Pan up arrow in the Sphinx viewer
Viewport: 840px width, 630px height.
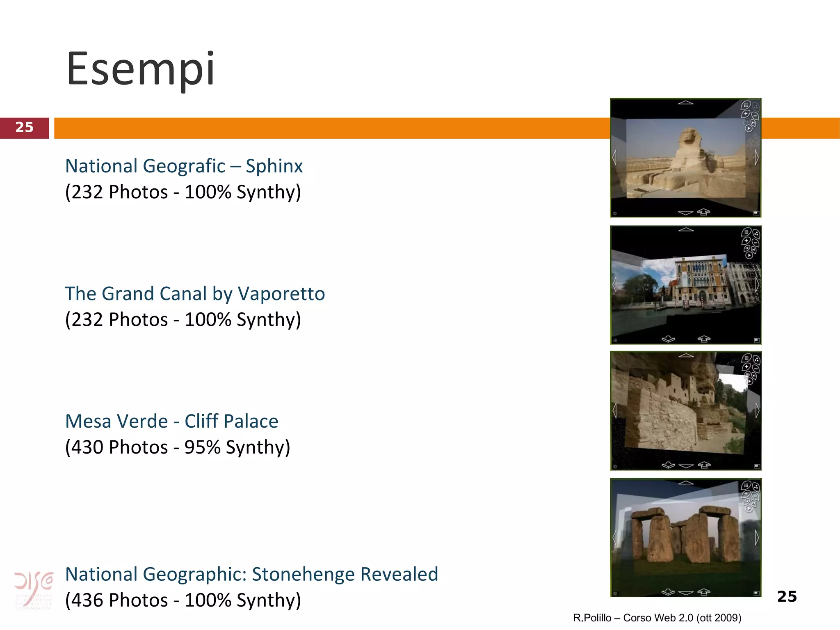click(x=685, y=103)
